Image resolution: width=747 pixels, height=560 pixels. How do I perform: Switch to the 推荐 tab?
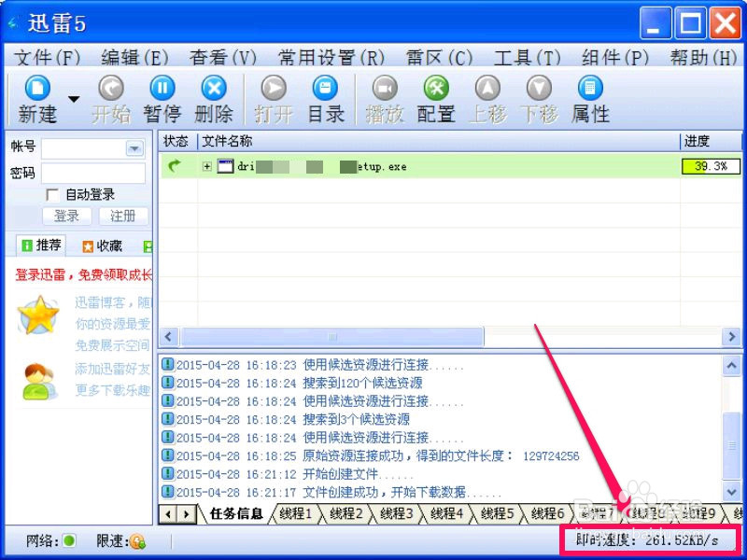41,245
